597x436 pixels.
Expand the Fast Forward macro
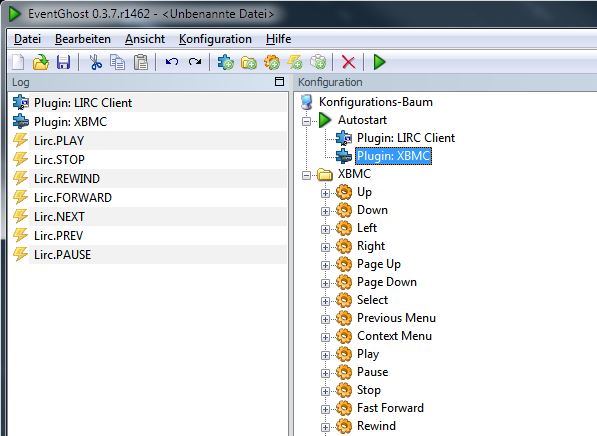[325, 409]
